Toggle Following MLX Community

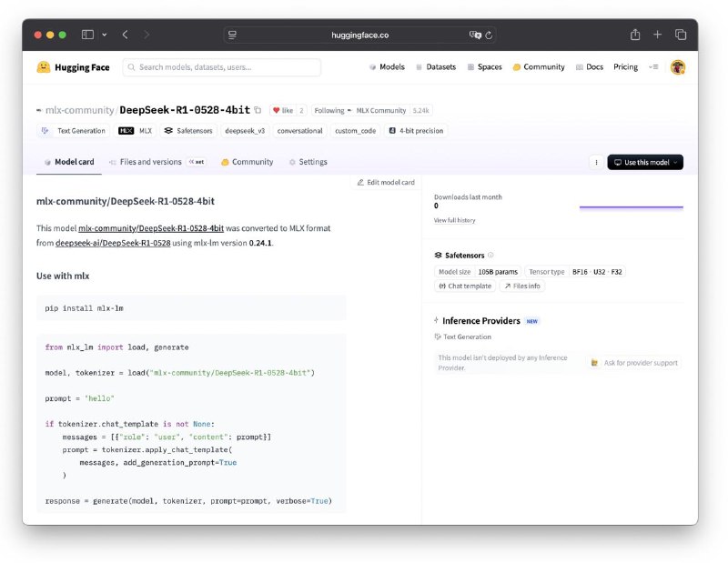[x=360, y=110]
